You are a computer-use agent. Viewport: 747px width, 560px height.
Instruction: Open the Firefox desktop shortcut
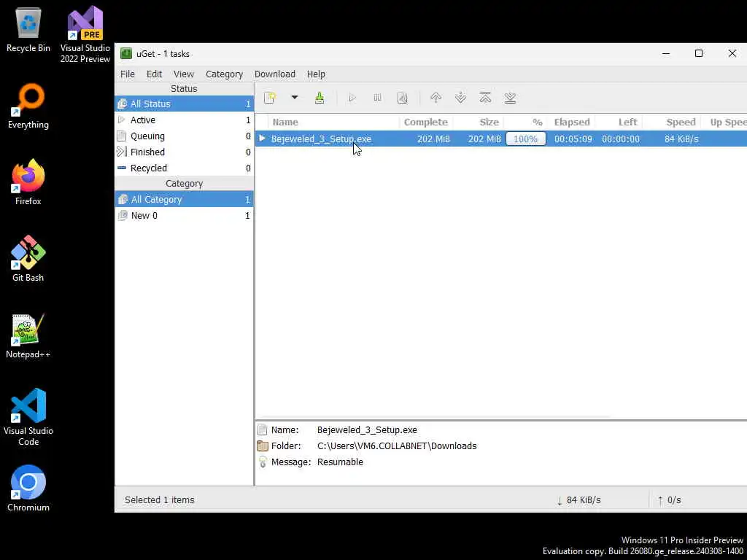28,182
